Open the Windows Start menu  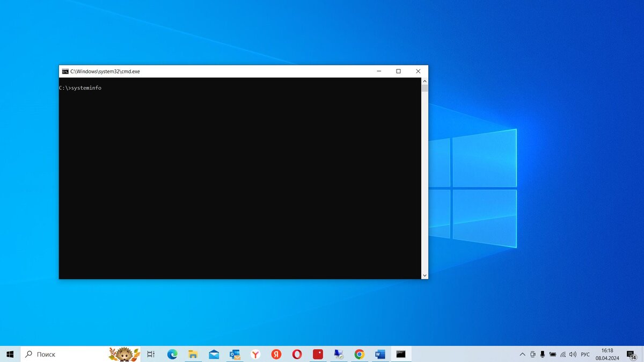click(x=10, y=354)
